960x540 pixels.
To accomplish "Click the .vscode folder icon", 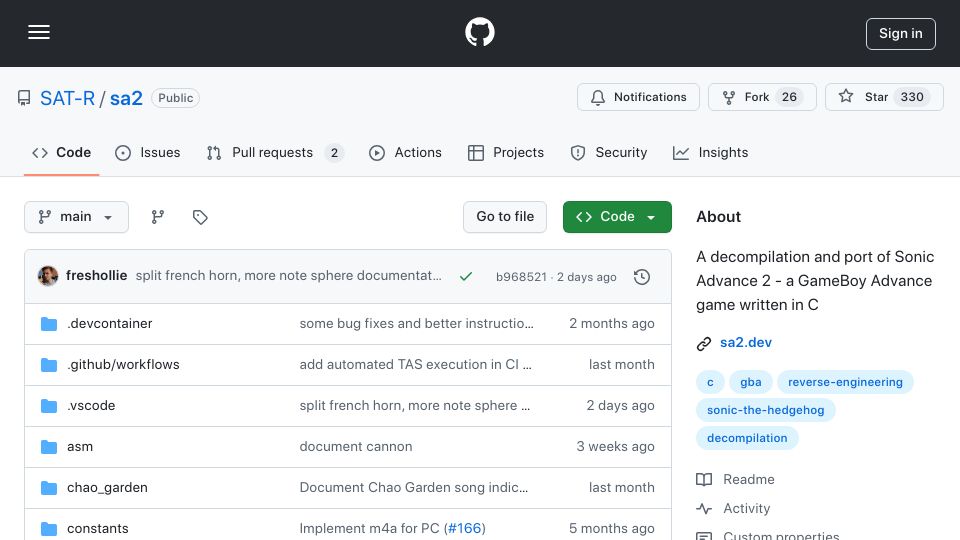I will click(49, 405).
